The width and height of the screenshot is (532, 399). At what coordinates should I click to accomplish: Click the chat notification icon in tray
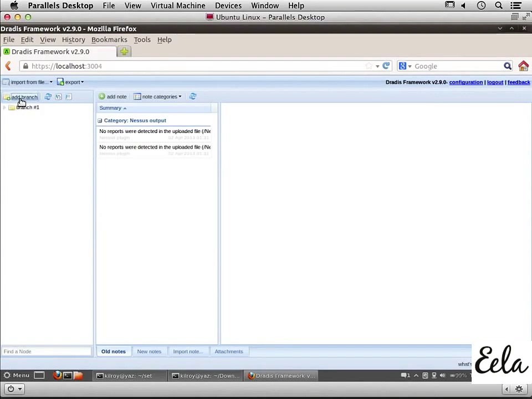(406, 375)
